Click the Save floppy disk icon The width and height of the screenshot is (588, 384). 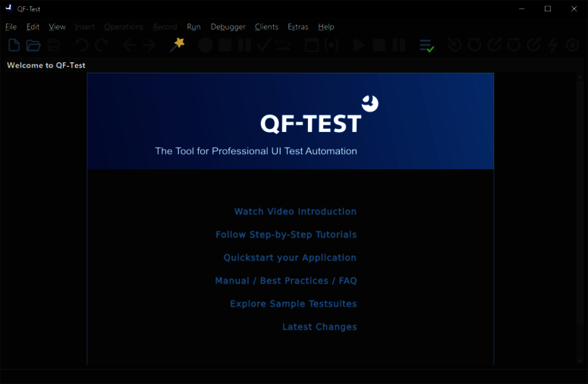pos(53,46)
